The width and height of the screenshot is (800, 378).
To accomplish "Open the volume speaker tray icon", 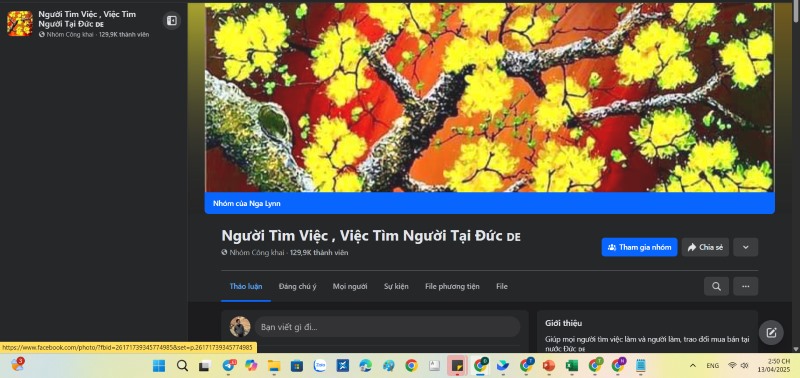I will point(744,365).
